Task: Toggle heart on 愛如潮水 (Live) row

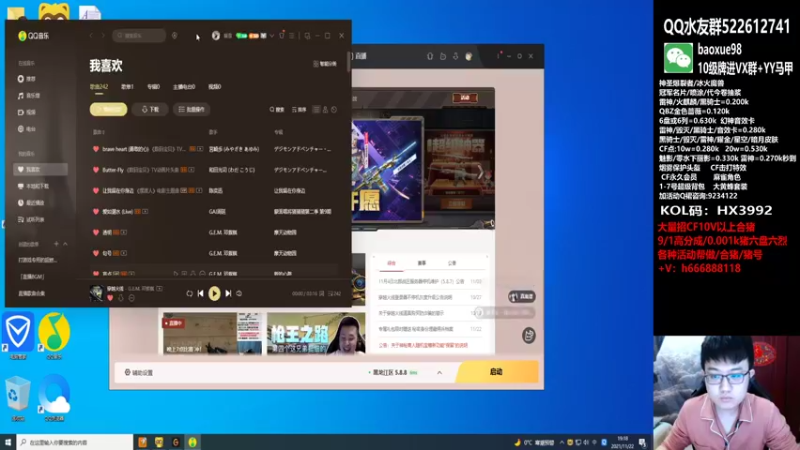Action: 95,211
